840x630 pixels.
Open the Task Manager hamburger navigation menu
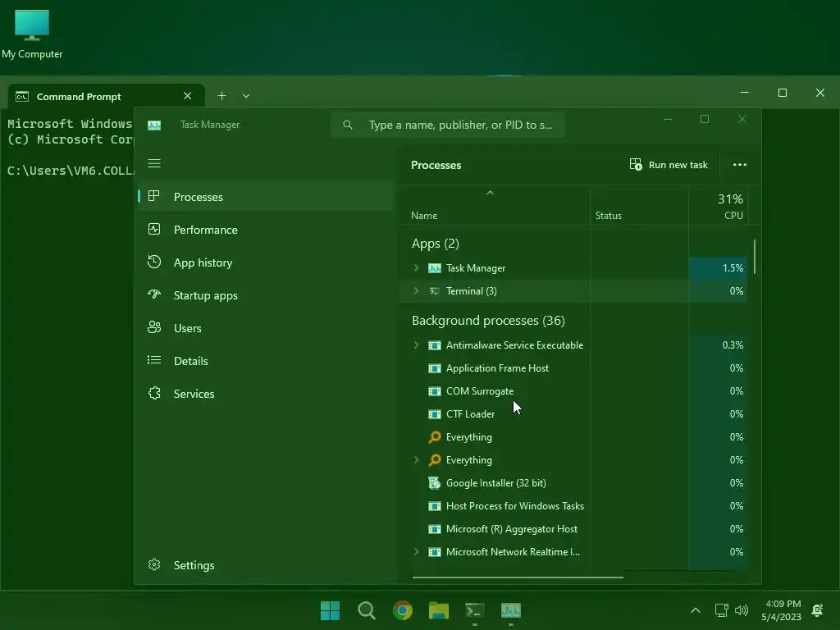pos(154,163)
